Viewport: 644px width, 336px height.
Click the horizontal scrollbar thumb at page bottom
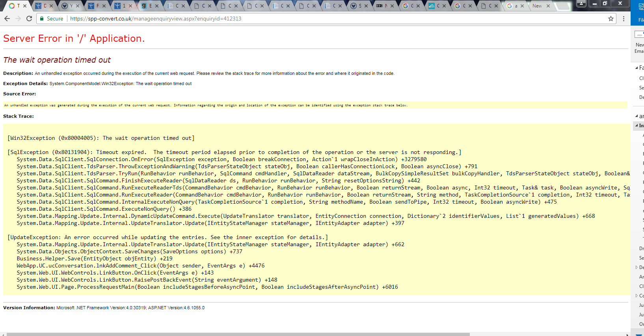[x=238, y=334]
